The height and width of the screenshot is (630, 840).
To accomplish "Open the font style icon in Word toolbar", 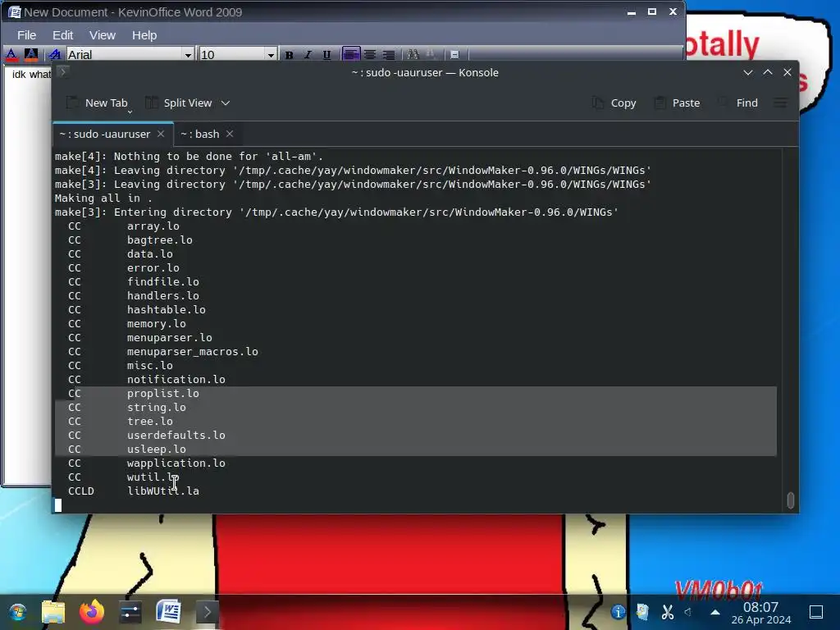I will pyautogui.click(x=55, y=54).
